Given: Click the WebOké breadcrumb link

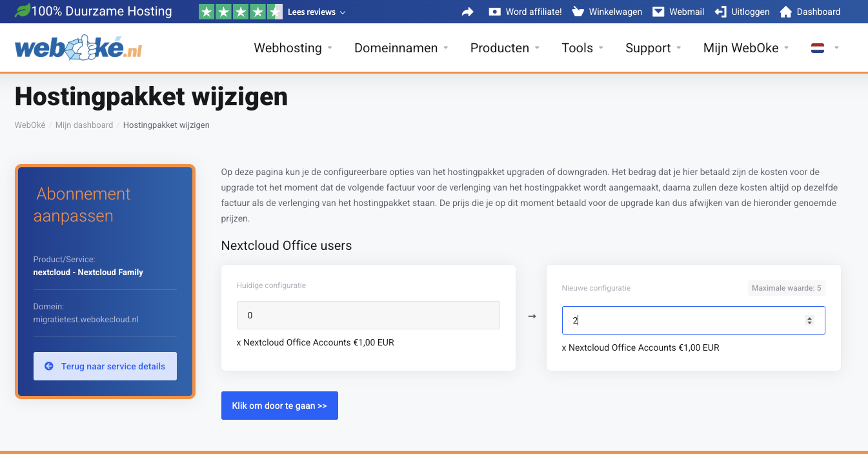Looking at the screenshot, I should pos(30,125).
